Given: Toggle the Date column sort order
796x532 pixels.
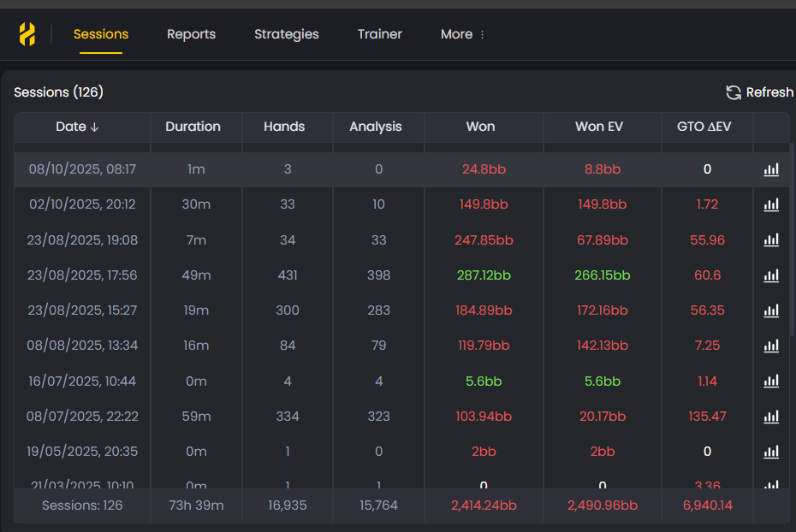Looking at the screenshot, I should click(x=78, y=126).
